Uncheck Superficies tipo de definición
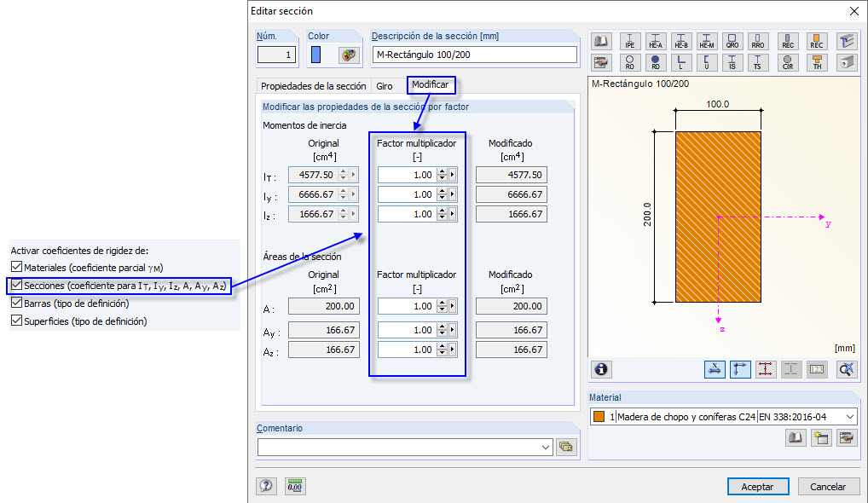Image resolution: width=868 pixels, height=503 pixels. [16, 320]
